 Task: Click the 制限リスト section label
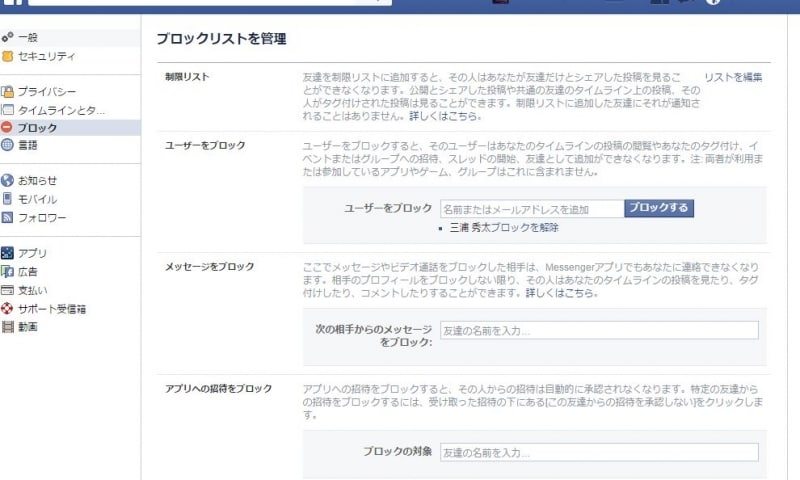[x=187, y=77]
